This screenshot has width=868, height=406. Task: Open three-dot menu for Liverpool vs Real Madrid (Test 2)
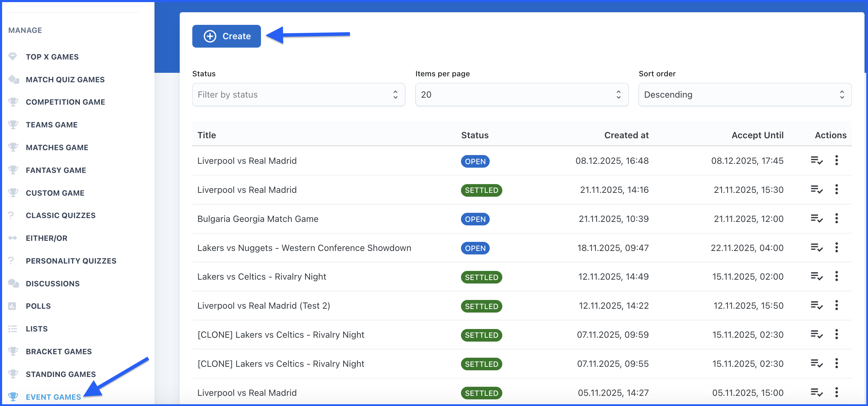836,306
